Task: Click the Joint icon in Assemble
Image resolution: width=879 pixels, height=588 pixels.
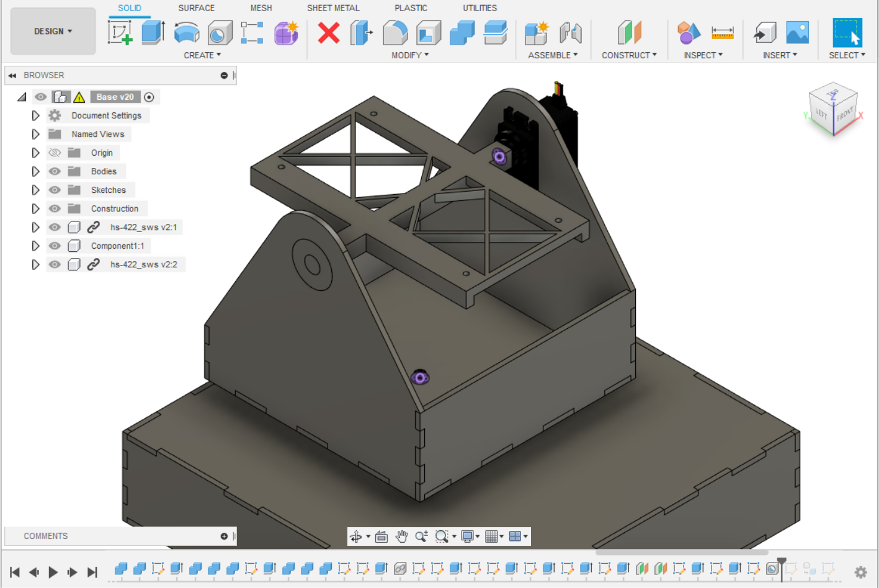Action: pyautogui.click(x=571, y=32)
